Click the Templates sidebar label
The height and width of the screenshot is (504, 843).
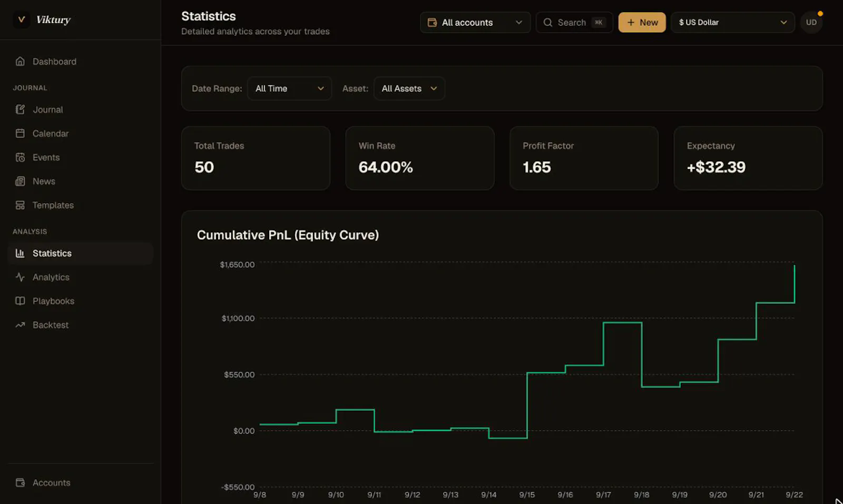[x=53, y=205]
